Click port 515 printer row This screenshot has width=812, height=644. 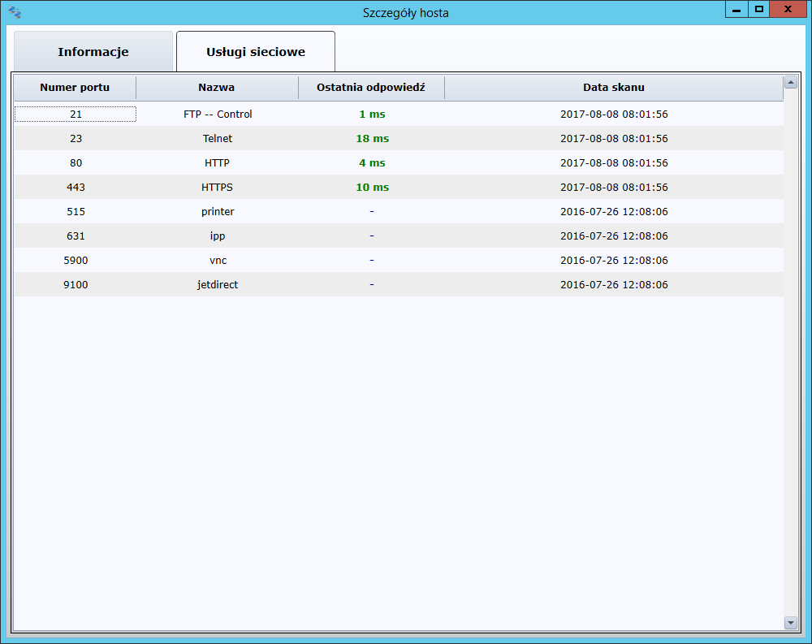(218, 212)
